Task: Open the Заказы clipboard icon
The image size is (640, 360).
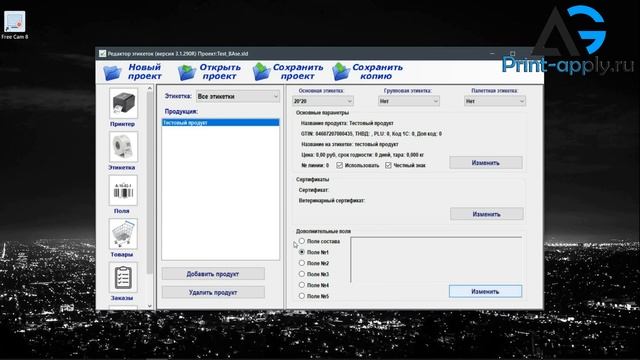Action: tap(123, 278)
